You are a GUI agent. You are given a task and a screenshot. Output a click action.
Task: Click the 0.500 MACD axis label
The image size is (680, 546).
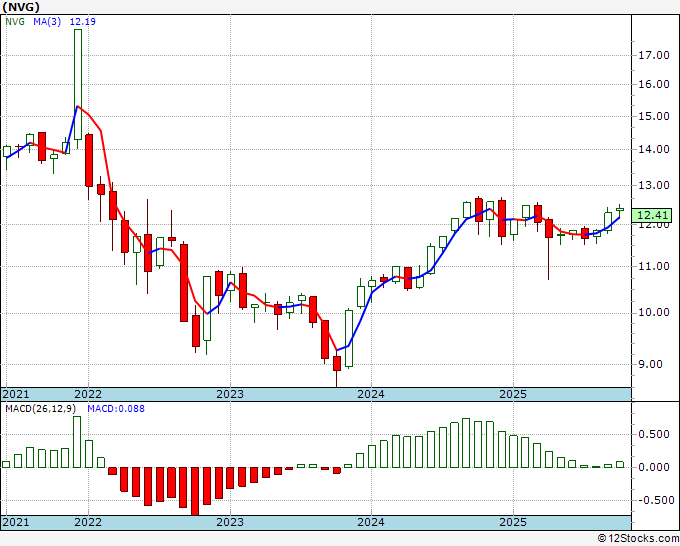[654, 435]
